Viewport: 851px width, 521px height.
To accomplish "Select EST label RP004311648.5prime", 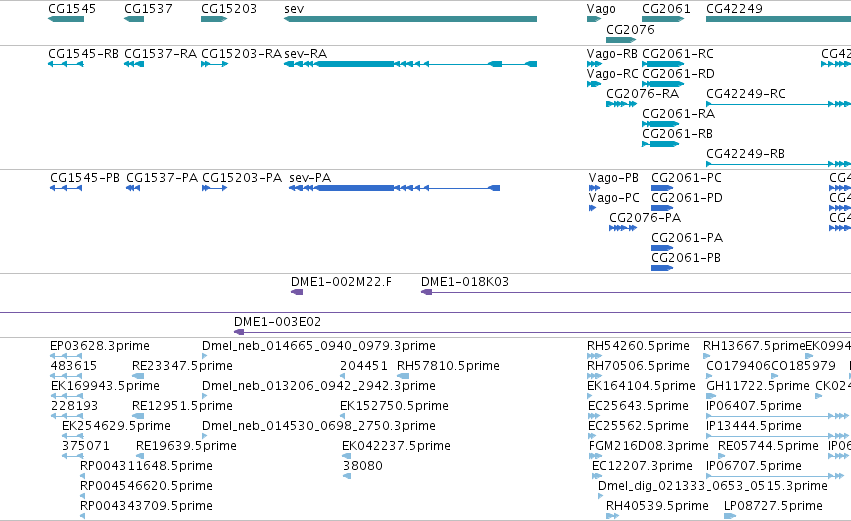I will coord(146,466).
